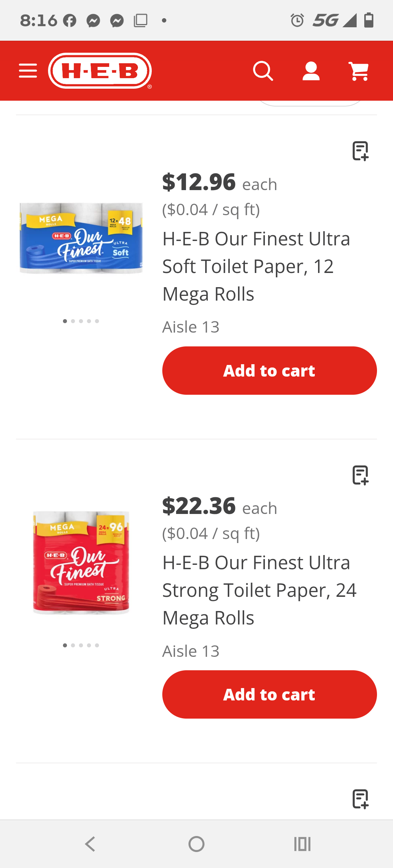The width and height of the screenshot is (393, 868).
Task: View the blue Ultra Soft package image
Action: coord(81,238)
